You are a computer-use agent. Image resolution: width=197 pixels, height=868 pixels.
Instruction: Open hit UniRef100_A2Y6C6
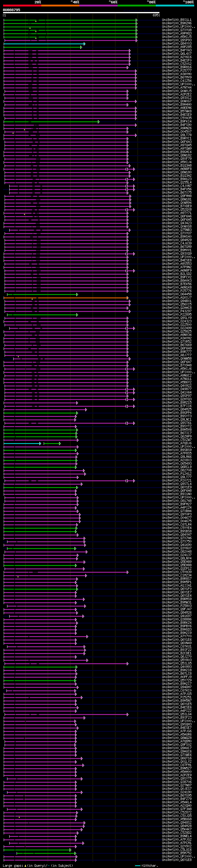click(x=177, y=57)
